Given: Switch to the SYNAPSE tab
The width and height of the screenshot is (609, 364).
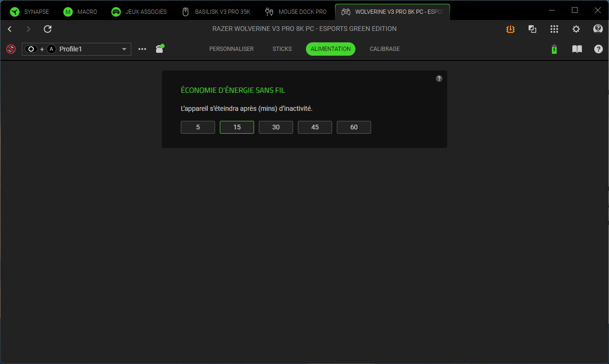Looking at the screenshot, I should [x=30, y=12].
